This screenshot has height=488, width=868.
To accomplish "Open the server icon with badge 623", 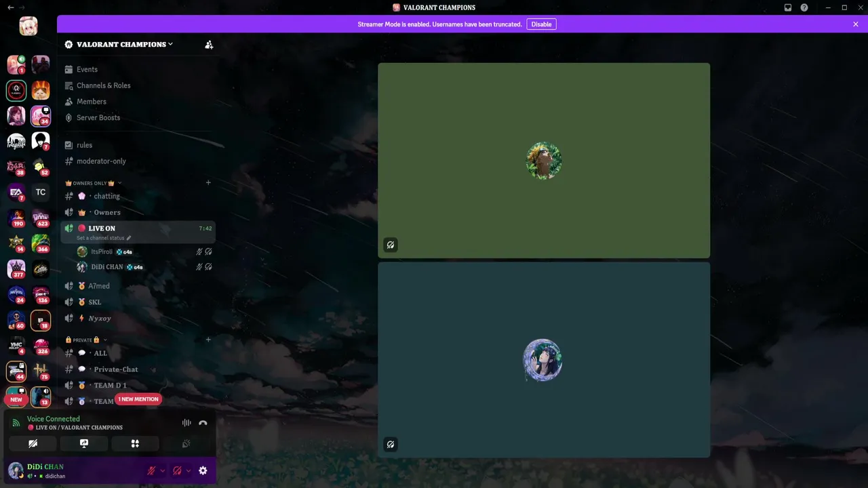I will 41,218.
